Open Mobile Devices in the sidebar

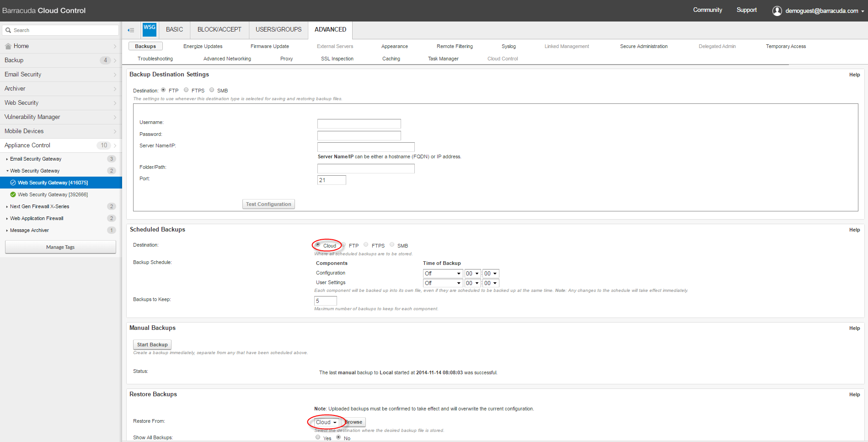click(x=61, y=131)
